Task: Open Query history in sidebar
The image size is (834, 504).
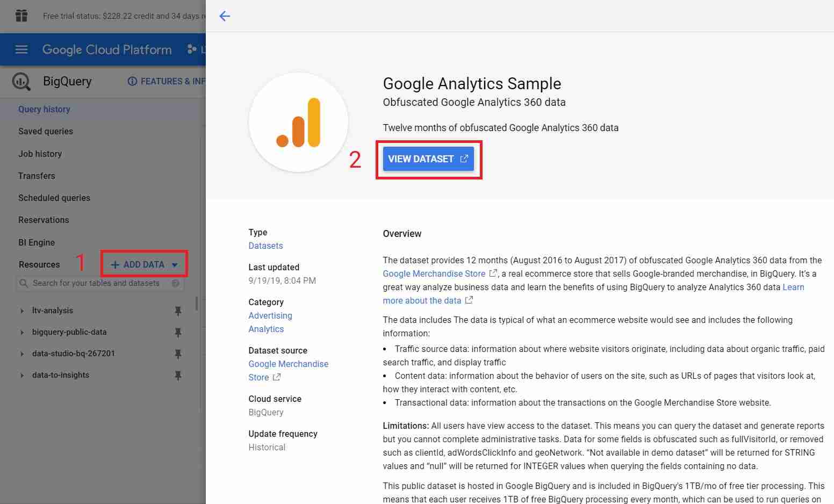Action: [x=44, y=109]
